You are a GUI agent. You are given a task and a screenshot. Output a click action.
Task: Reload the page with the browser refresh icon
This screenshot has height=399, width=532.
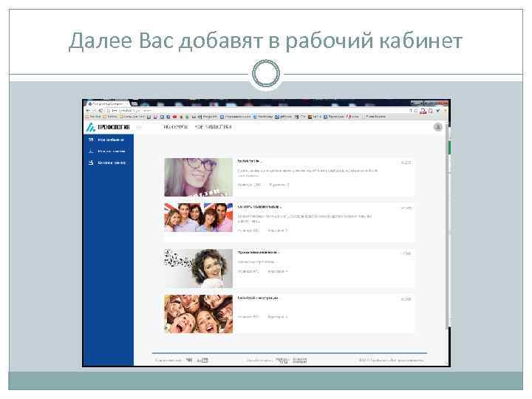coord(100,111)
